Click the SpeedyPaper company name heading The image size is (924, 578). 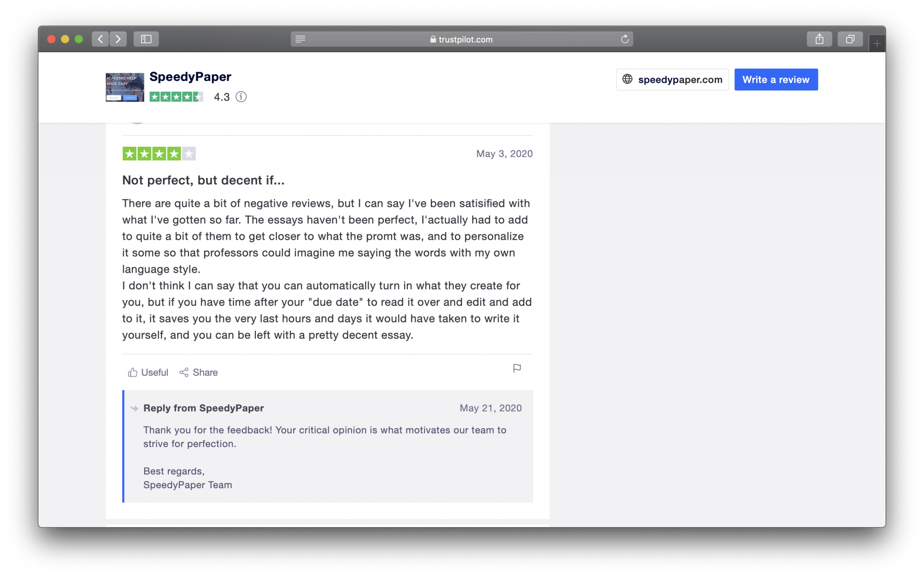pos(190,77)
